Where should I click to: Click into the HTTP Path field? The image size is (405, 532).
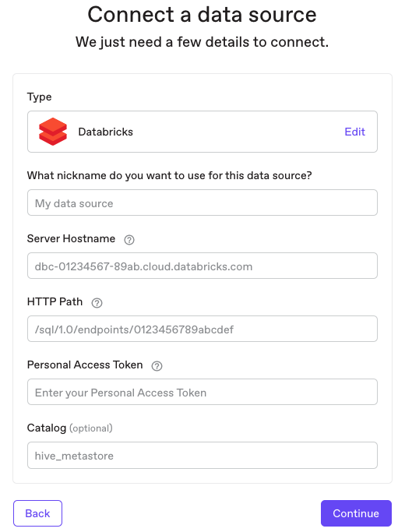tap(202, 329)
